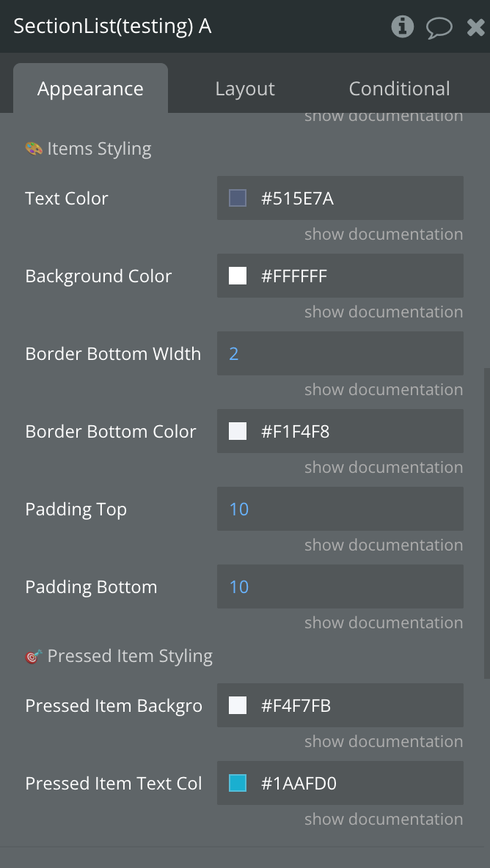This screenshot has width=490, height=868.
Task: Click the #515E7A text color hex value
Action: click(x=297, y=198)
